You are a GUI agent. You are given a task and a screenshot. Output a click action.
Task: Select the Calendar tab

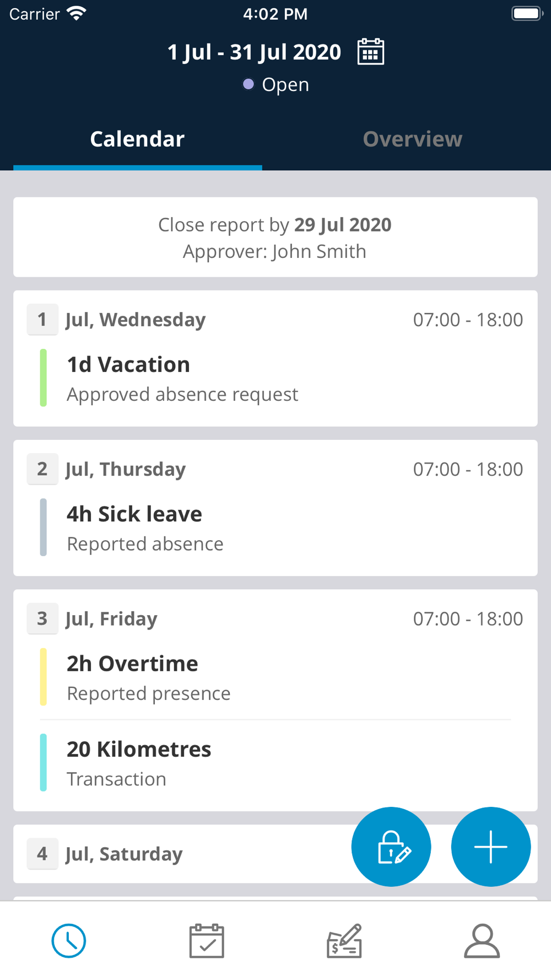coord(137,139)
